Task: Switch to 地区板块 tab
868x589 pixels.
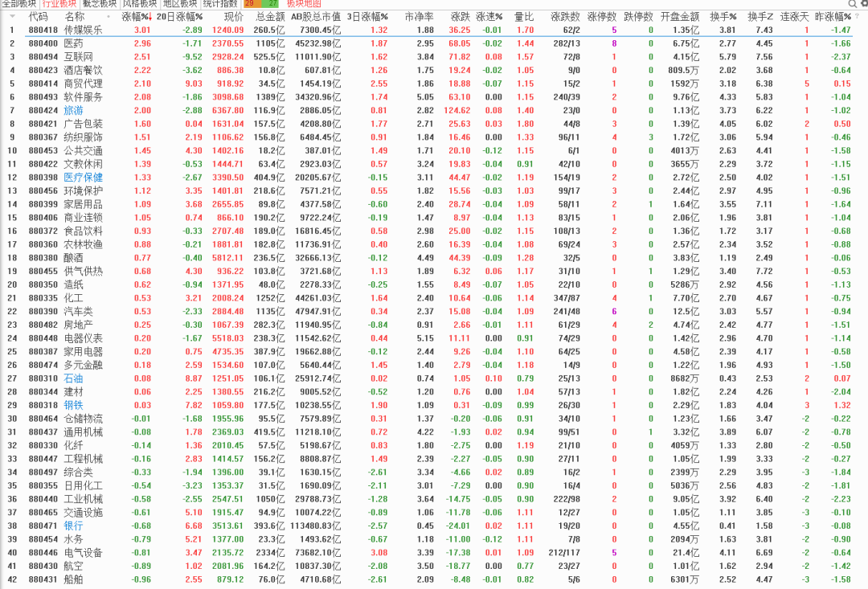Action: pos(180,3)
